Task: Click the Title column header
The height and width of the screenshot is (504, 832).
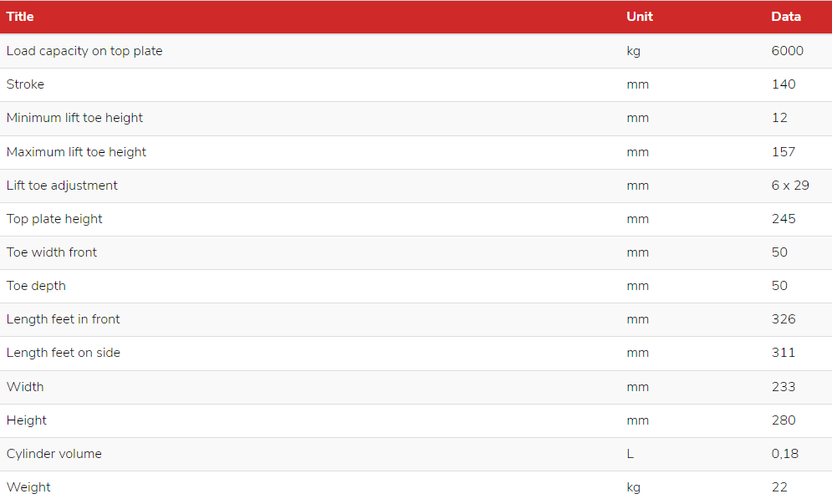Action: 19,17
